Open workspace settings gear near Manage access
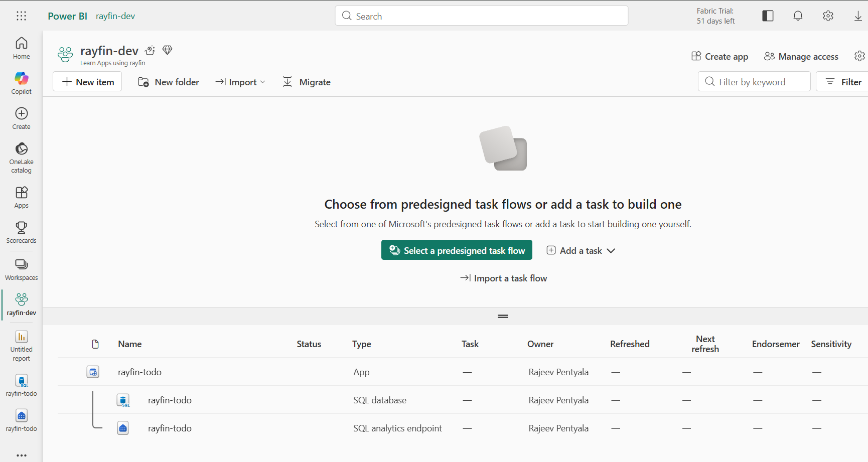The image size is (868, 462). [x=859, y=56]
